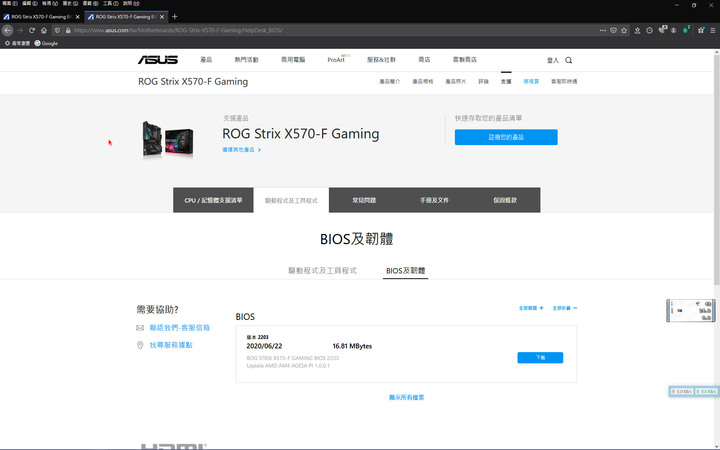The width and height of the screenshot is (720, 450).
Task: Click the 登入 login link
Action: tap(553, 60)
